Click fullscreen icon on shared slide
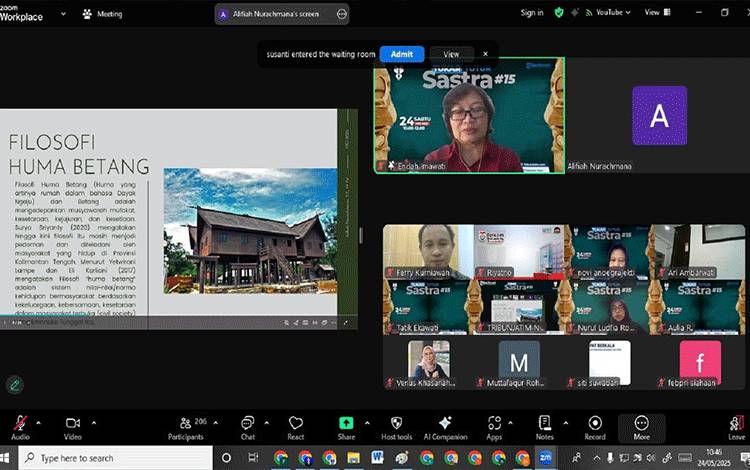Screen dimensions: 750x470 pyautogui.click(x=345, y=323)
